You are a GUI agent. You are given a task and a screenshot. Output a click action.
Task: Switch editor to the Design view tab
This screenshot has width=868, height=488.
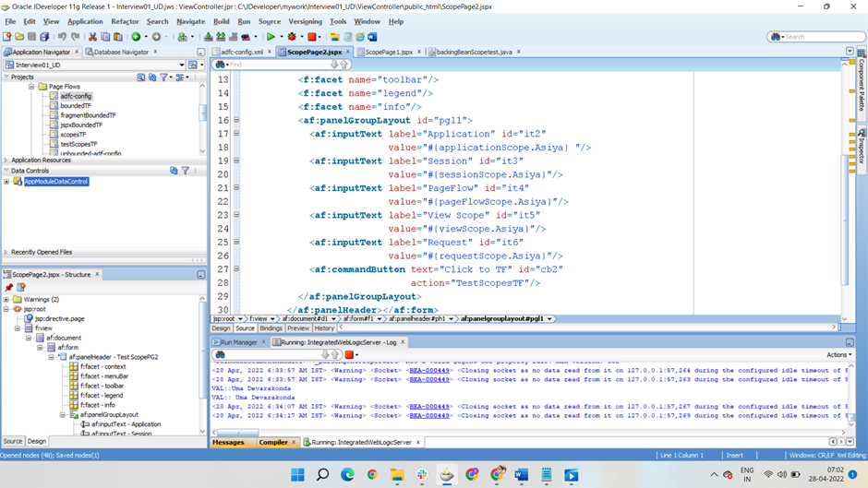[221, 328]
